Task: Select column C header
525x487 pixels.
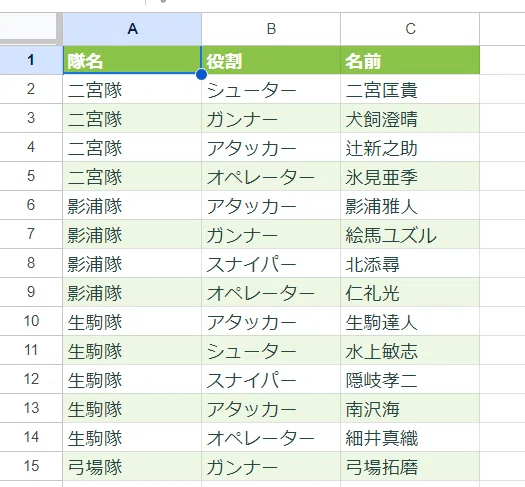Action: 410,29
